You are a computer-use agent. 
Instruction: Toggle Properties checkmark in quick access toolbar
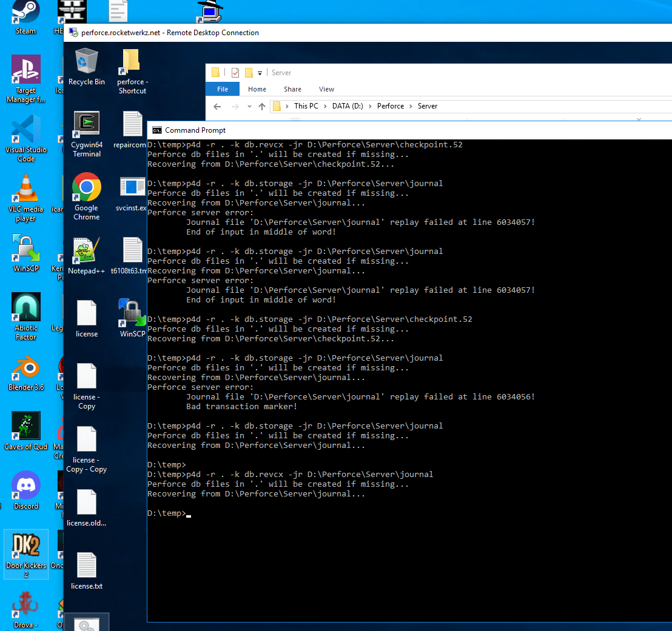[x=235, y=73]
